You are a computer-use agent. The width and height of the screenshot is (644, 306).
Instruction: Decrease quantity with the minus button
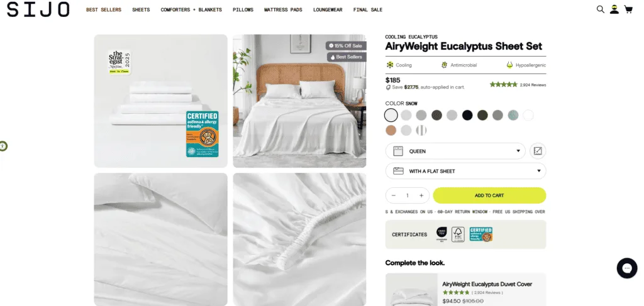[394, 195]
